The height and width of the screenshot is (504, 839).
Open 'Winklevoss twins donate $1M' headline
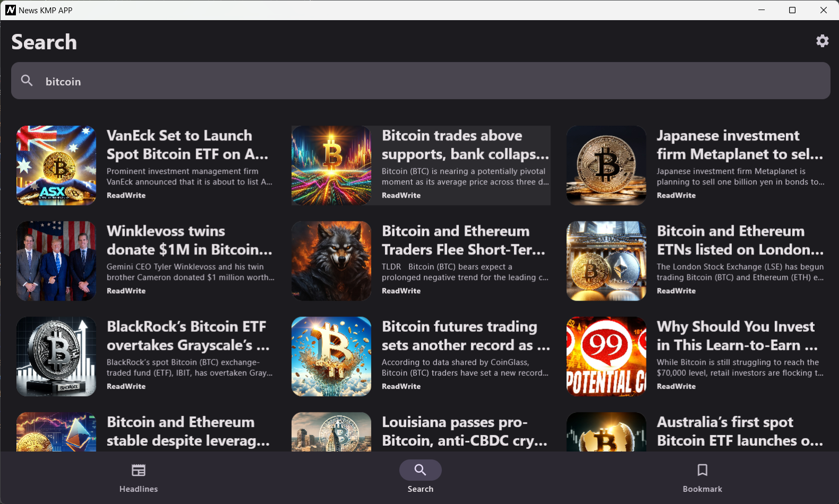pyautogui.click(x=189, y=240)
